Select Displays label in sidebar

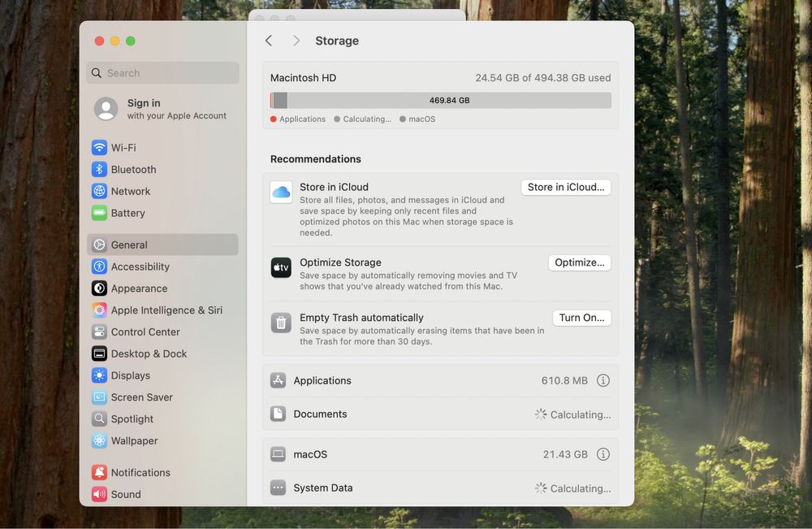pyautogui.click(x=131, y=375)
